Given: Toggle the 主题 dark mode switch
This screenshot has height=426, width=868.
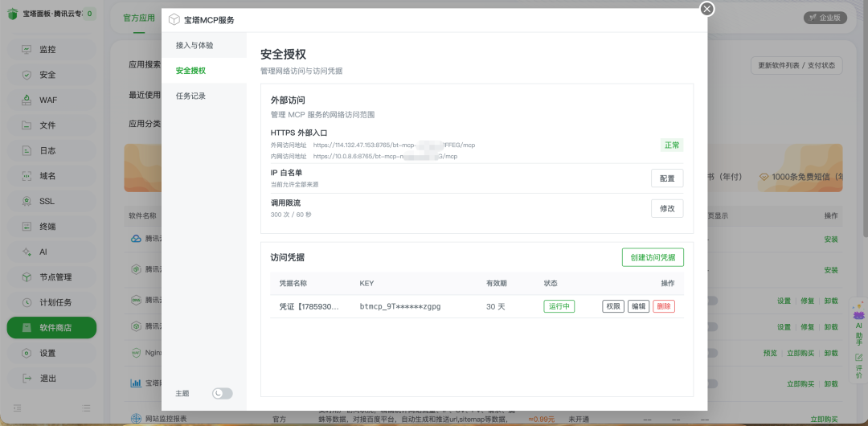Looking at the screenshot, I should pos(223,393).
